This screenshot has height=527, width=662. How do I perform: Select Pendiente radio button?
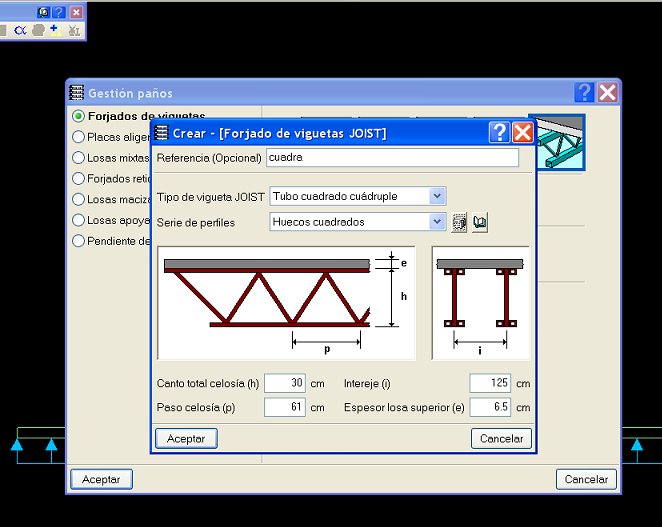[79, 241]
